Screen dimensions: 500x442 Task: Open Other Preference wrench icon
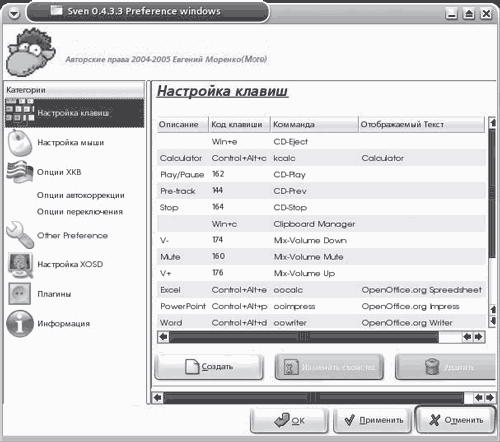coord(20,235)
